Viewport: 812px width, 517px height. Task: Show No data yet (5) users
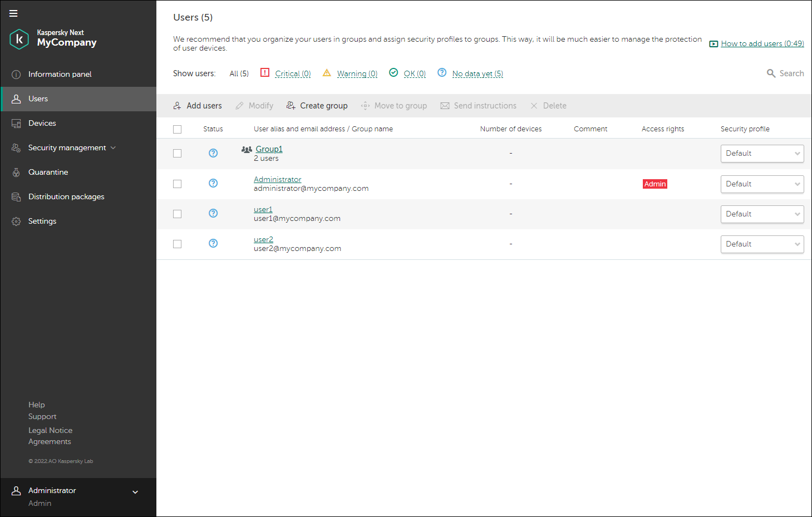pyautogui.click(x=477, y=73)
